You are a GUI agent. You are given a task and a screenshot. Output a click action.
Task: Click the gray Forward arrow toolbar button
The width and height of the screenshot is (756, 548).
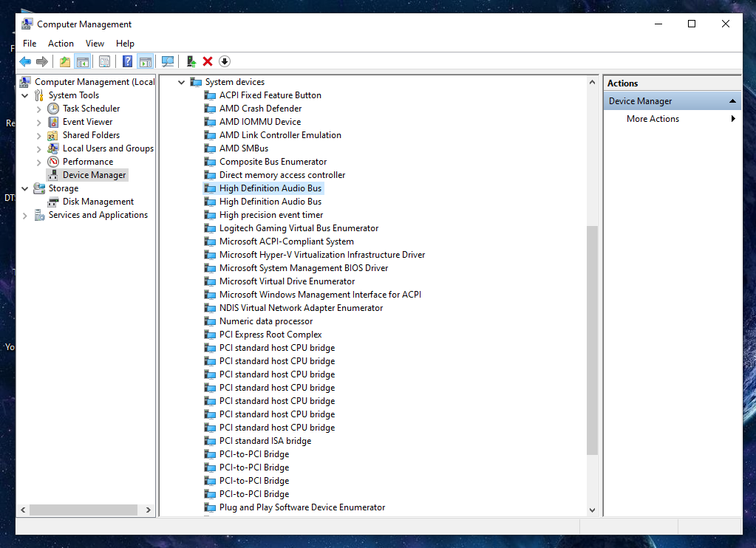[42, 61]
